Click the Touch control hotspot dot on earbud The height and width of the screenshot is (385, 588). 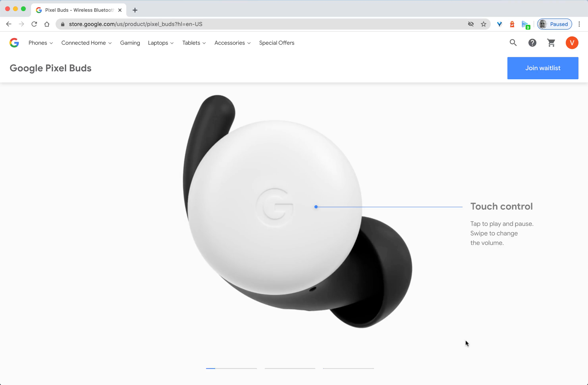pos(316,207)
